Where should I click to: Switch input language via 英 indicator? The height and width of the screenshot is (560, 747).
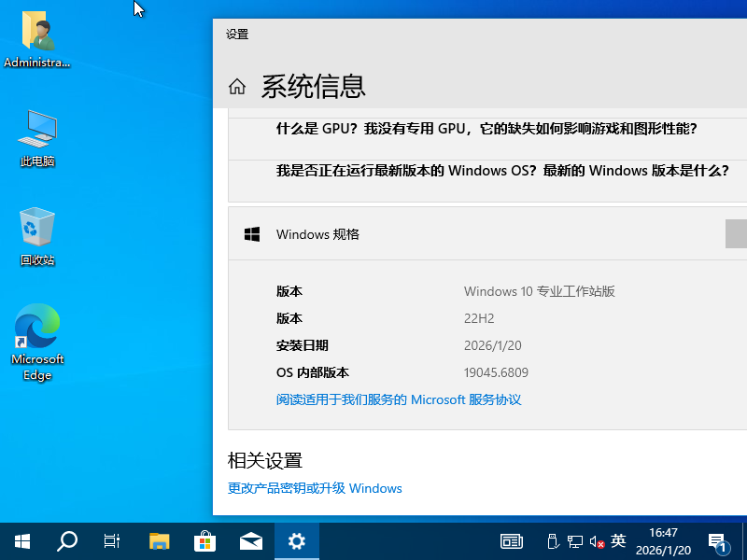(618, 541)
